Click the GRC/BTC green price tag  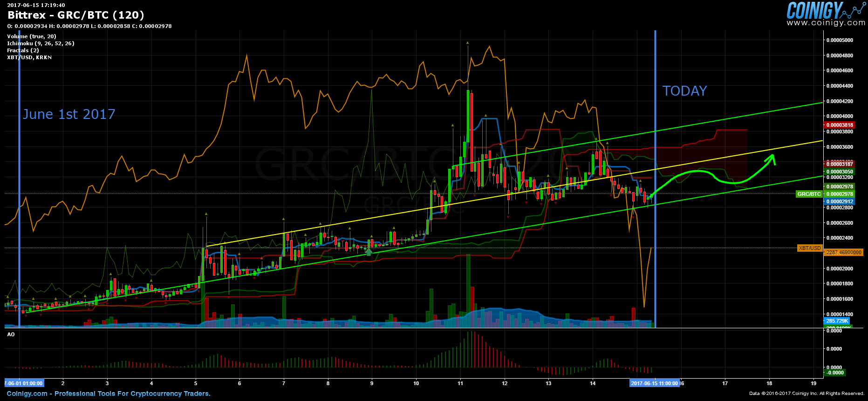(809, 194)
